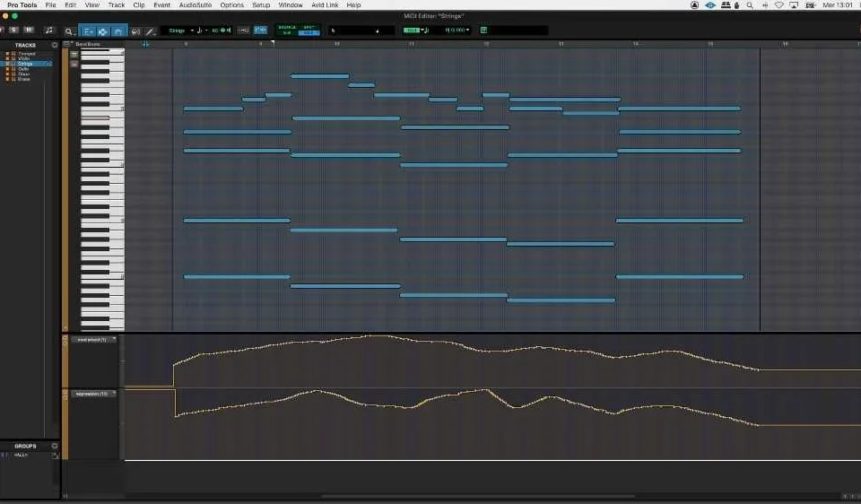The image size is (861, 504).
Task: Click the notation view music note icon
Action: tap(48, 30)
